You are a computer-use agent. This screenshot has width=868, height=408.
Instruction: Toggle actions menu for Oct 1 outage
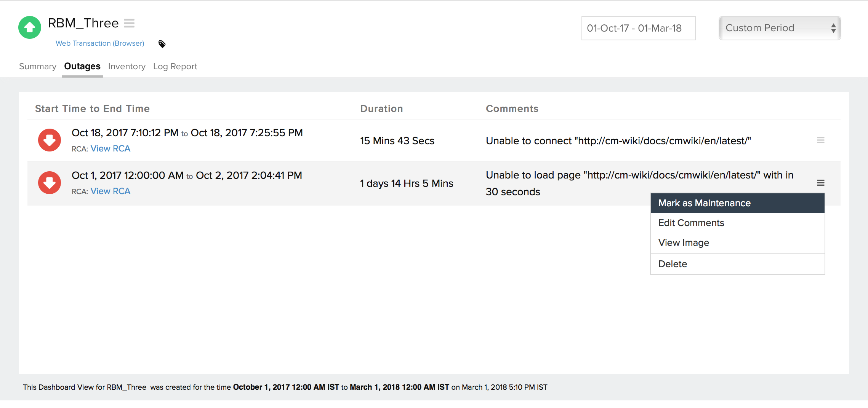click(x=820, y=183)
